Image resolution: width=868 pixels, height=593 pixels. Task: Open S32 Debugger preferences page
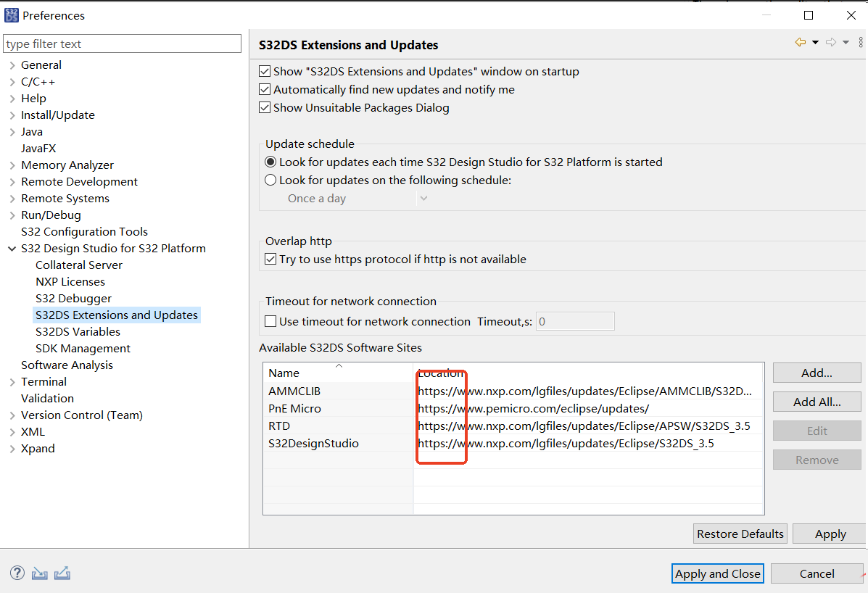click(x=74, y=298)
